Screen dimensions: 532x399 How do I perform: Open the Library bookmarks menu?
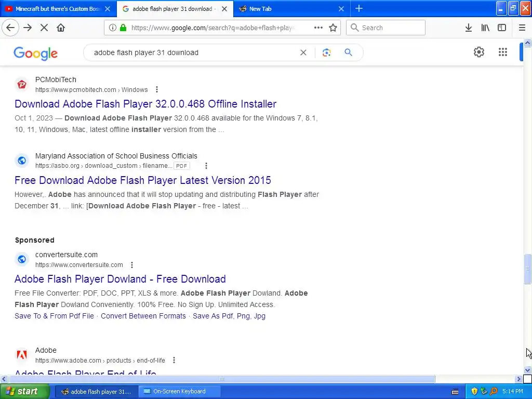pos(485,28)
